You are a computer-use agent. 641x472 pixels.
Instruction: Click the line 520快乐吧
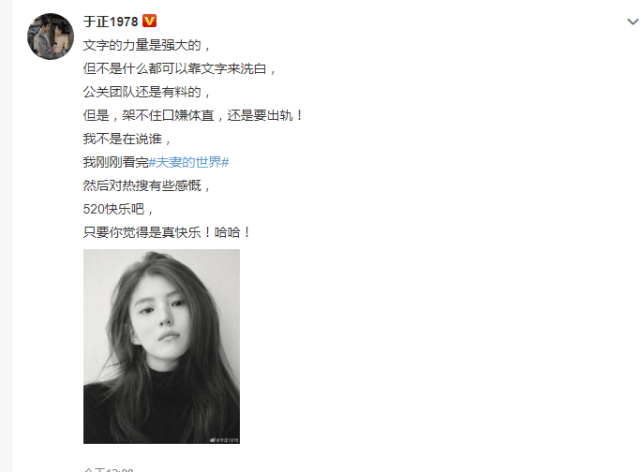coord(119,209)
